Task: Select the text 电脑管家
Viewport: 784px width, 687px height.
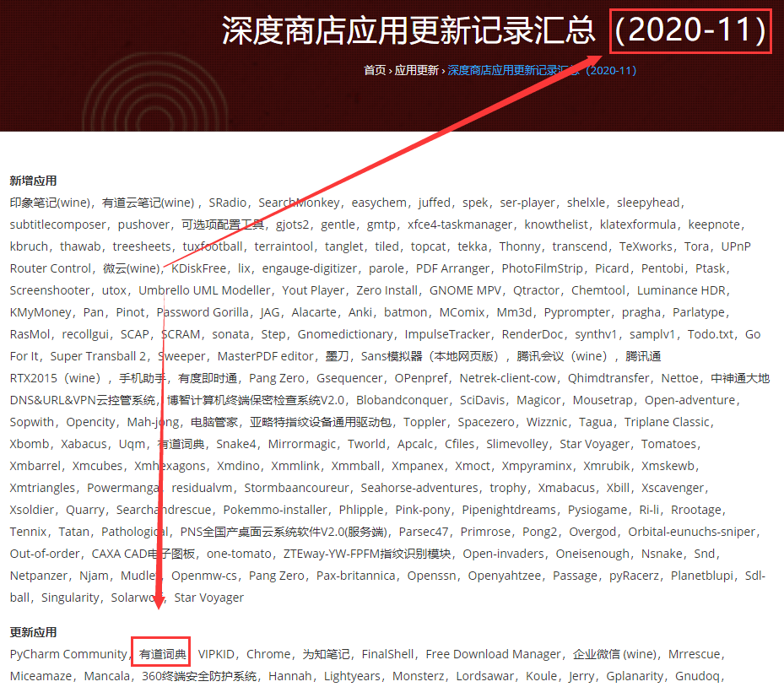Action: click(x=214, y=423)
